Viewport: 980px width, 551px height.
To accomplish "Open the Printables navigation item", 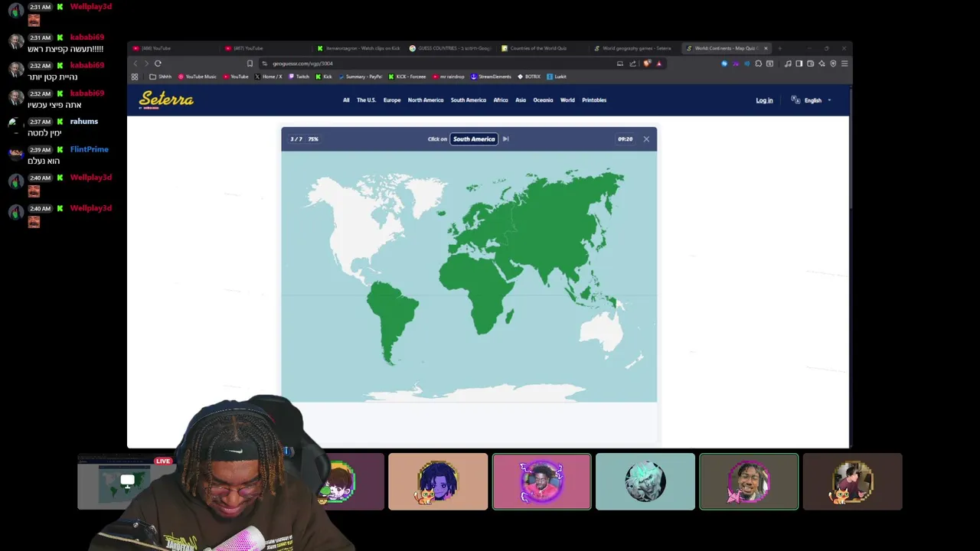I will [x=594, y=100].
